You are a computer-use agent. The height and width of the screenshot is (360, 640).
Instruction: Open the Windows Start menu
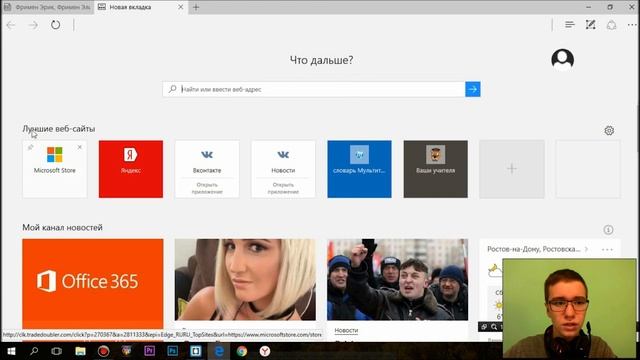click(x=11, y=351)
